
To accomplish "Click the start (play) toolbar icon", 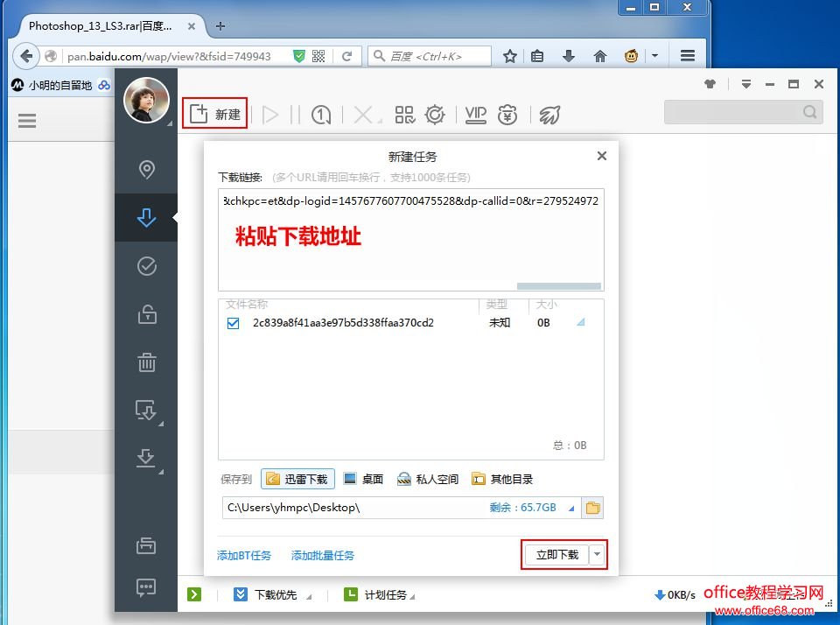I will point(270,115).
